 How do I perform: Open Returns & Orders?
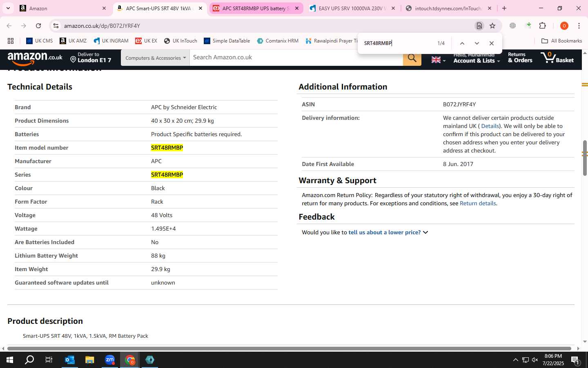coord(520,58)
